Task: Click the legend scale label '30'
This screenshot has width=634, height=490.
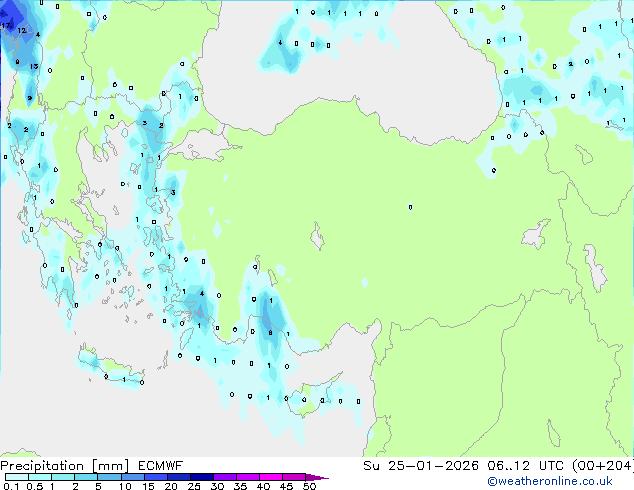Action: [217, 486]
